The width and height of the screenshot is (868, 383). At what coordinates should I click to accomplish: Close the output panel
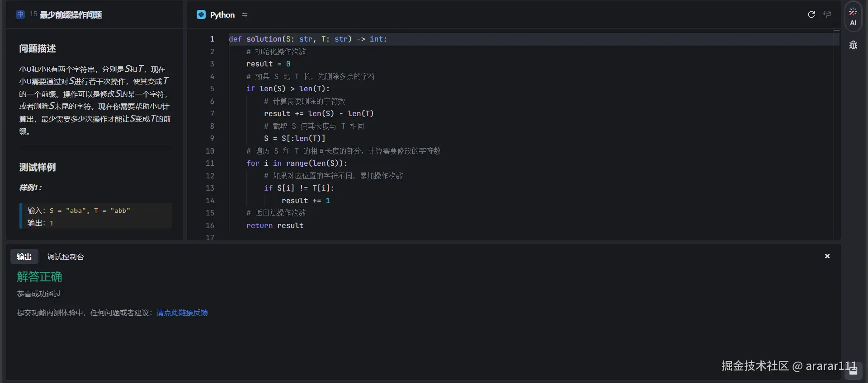pyautogui.click(x=827, y=256)
